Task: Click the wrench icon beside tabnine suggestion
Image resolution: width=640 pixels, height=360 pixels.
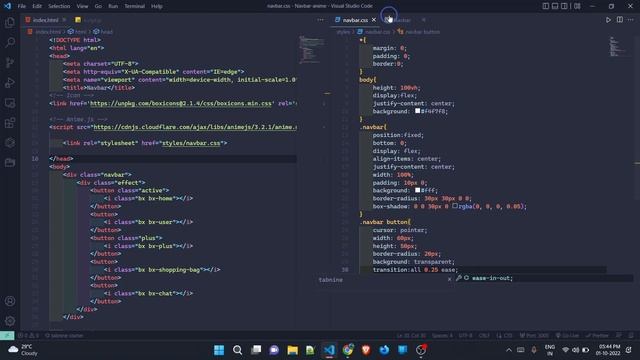Action: coord(459,278)
